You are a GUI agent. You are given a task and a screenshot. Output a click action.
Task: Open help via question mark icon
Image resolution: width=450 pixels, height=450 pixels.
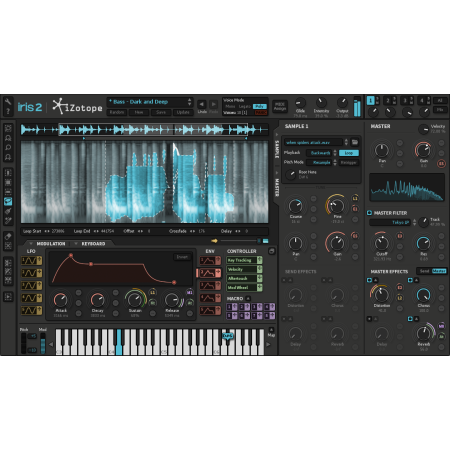coord(8,111)
